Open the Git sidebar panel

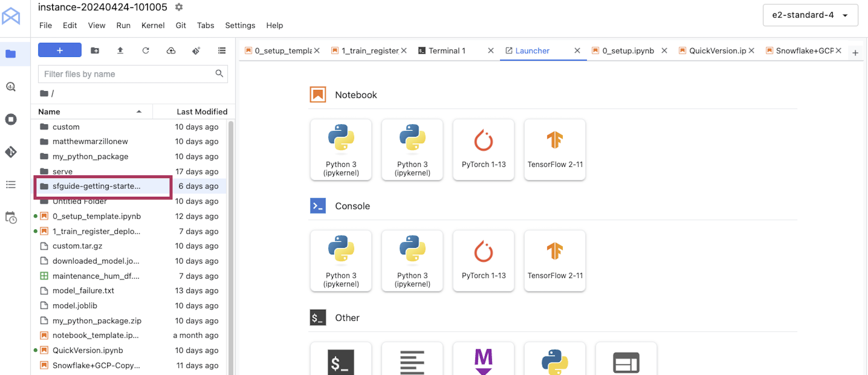(x=11, y=152)
